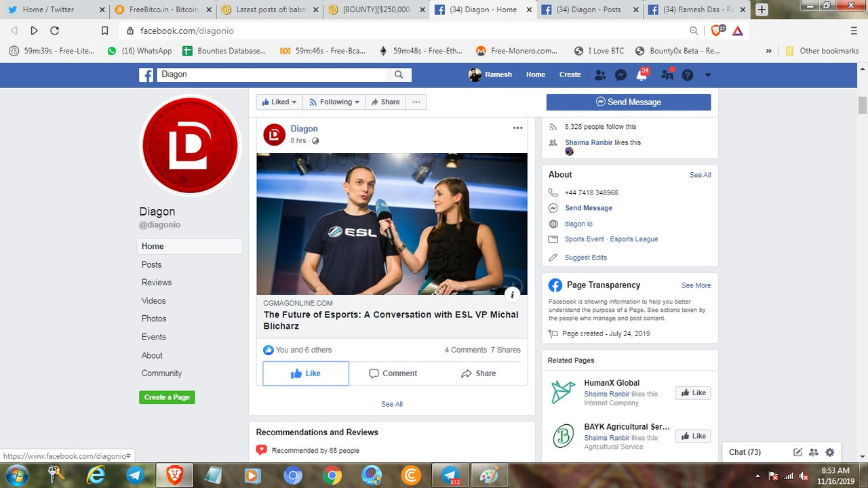868x488 pixels.
Task: Click Comment button on the post
Action: 393,373
